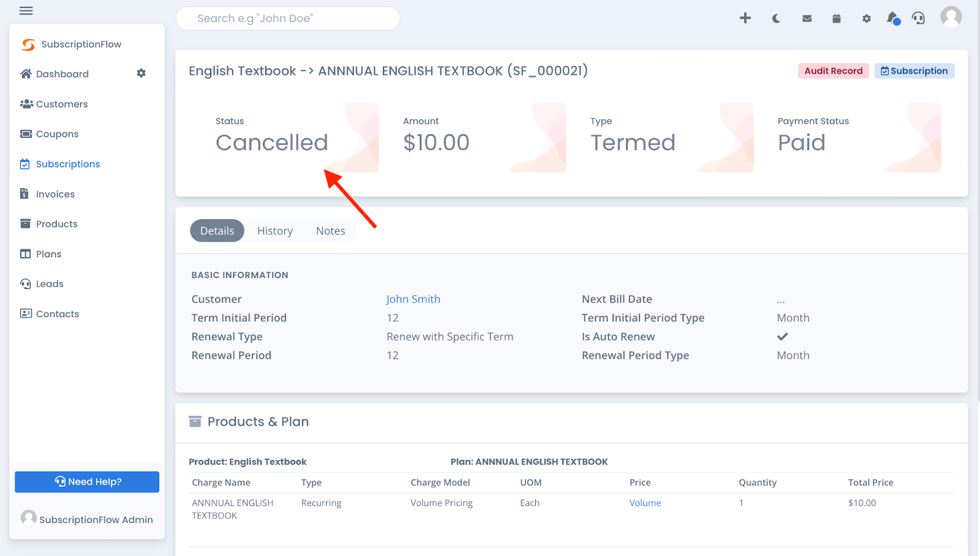
Task: Click the Need Help? button
Action: coord(87,482)
